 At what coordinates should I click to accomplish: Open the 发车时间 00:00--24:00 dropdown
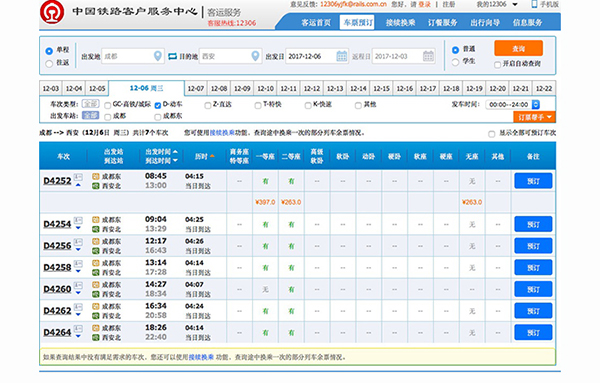click(513, 104)
